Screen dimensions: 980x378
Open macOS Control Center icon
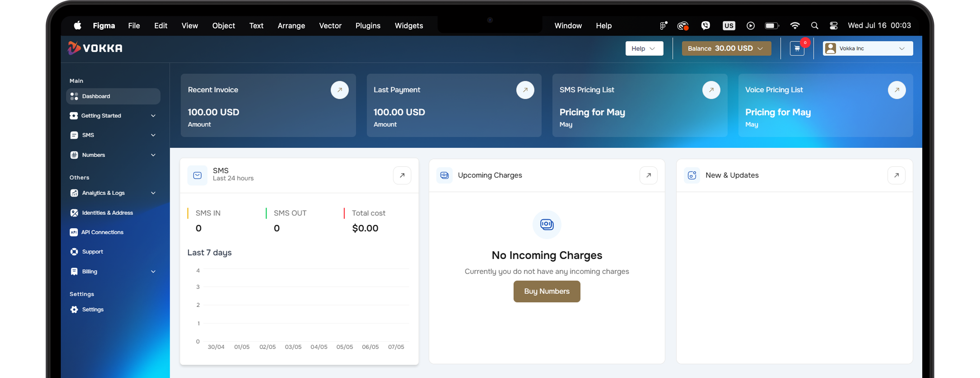pos(833,25)
